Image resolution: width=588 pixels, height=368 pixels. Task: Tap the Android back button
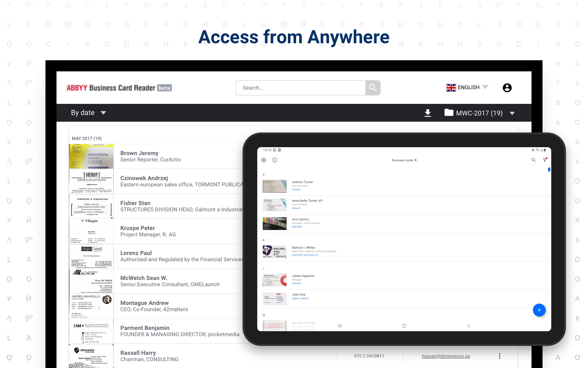pyautogui.click(x=469, y=326)
